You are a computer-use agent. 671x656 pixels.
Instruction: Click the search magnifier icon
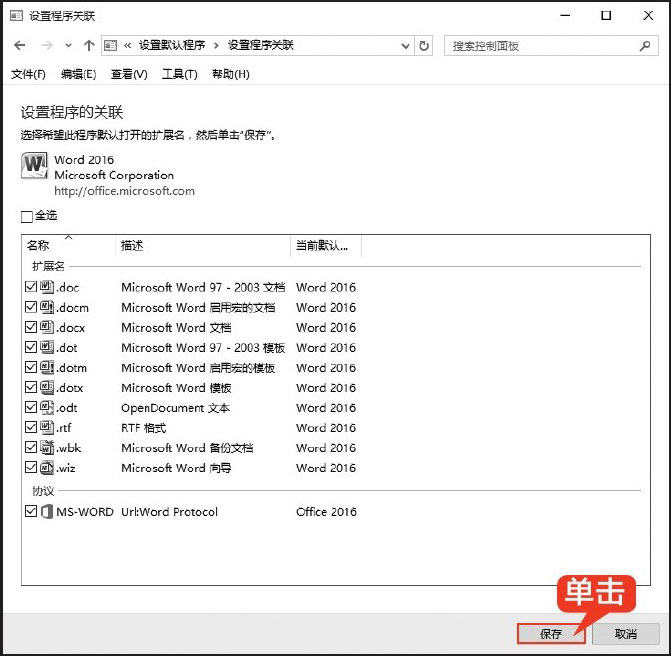pyautogui.click(x=645, y=46)
